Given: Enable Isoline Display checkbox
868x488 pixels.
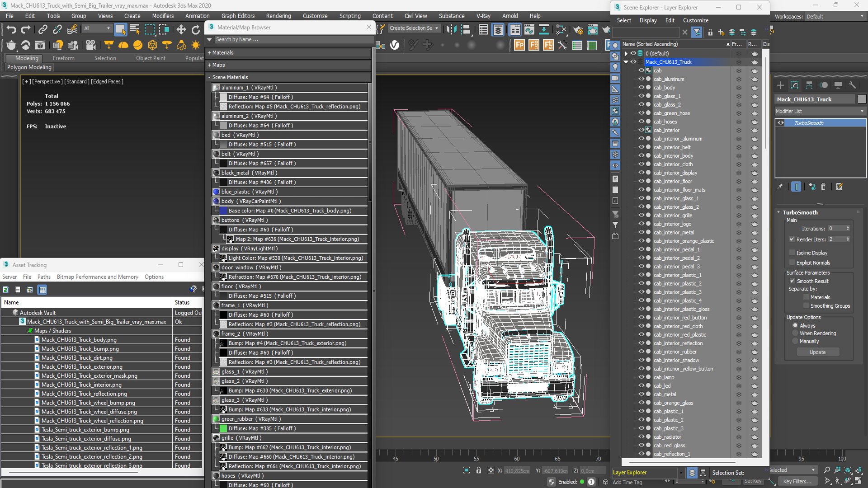Looking at the screenshot, I should [x=792, y=253].
